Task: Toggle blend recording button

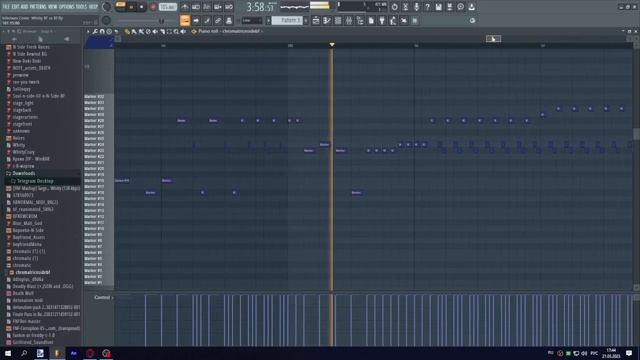Action: pyautogui.click(x=218, y=7)
